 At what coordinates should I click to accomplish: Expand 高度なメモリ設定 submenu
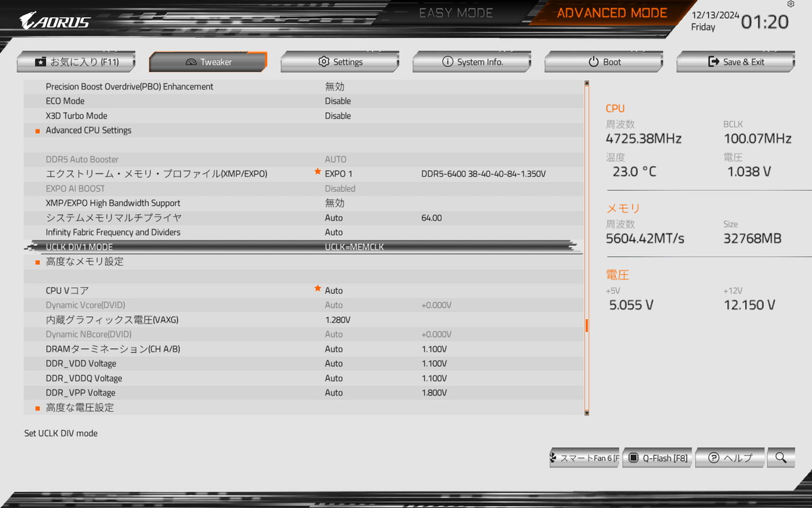point(85,261)
